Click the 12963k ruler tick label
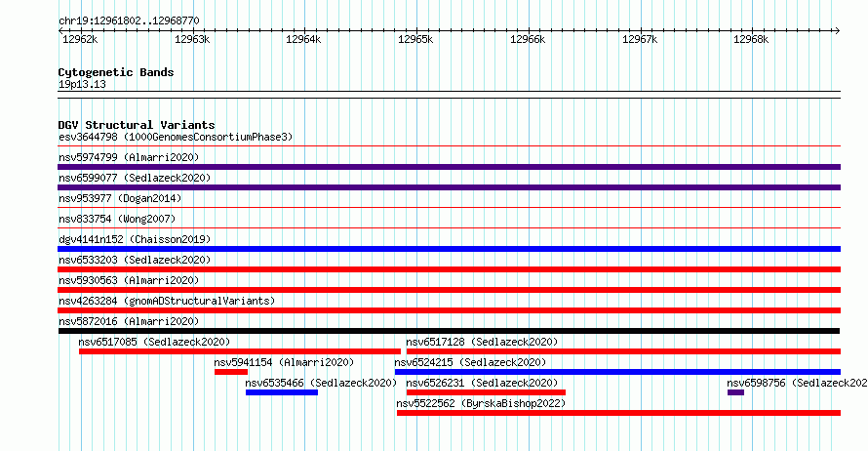 click(192, 39)
